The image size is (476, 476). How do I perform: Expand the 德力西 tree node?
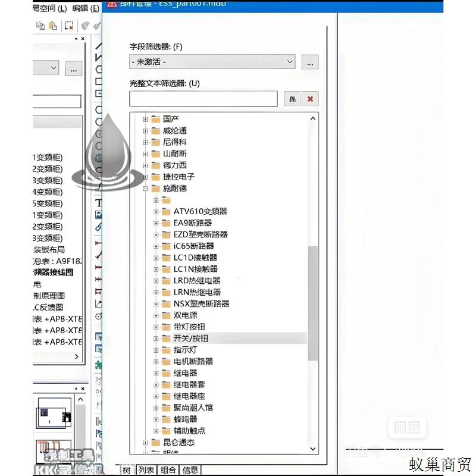[x=145, y=165]
